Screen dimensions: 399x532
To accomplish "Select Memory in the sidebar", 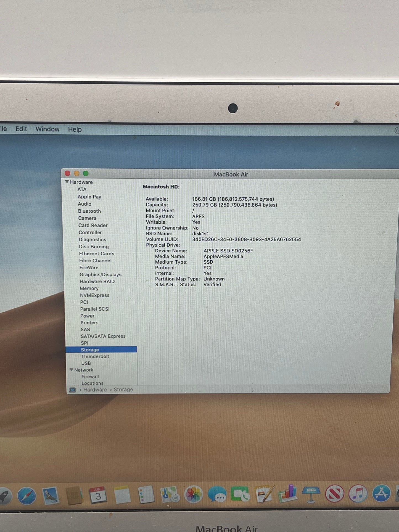I will [x=89, y=288].
